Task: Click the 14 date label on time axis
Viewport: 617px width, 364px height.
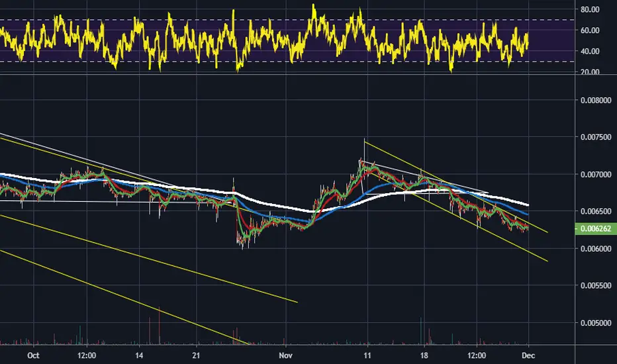Action: point(139,355)
